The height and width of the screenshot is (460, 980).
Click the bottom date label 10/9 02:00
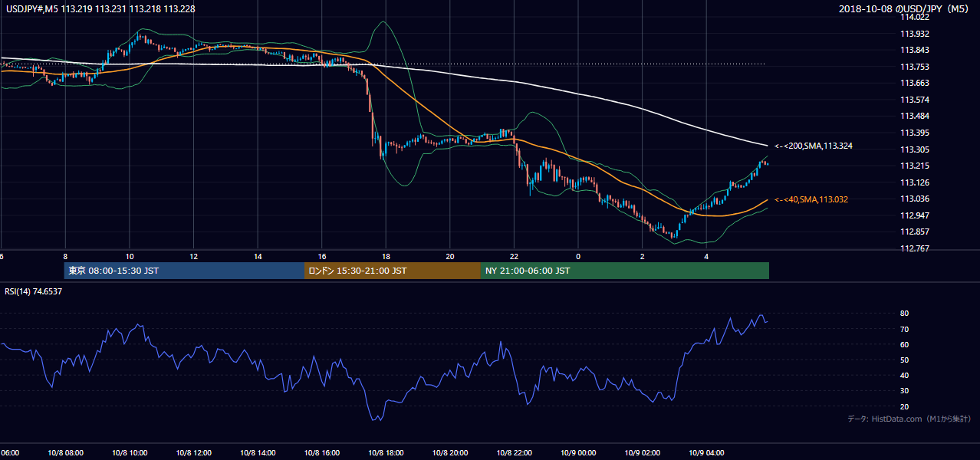pos(642,452)
